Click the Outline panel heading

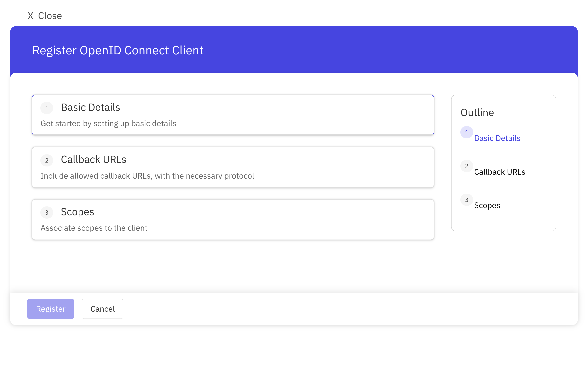click(477, 112)
